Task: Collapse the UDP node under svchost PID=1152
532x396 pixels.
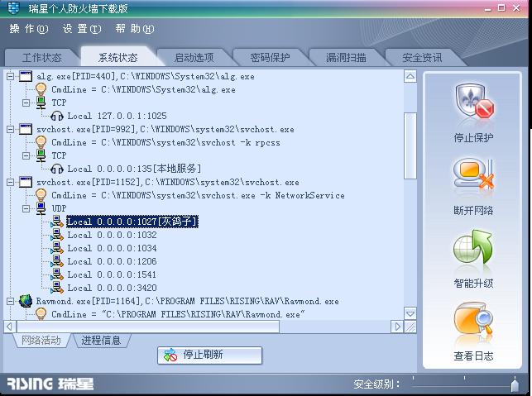Action: (x=26, y=208)
